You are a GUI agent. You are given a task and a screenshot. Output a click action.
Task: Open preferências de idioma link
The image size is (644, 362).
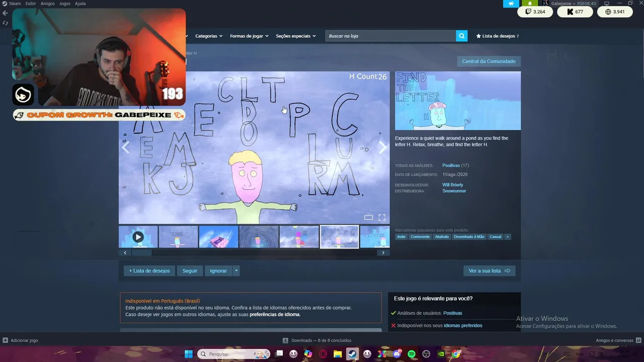click(x=275, y=314)
